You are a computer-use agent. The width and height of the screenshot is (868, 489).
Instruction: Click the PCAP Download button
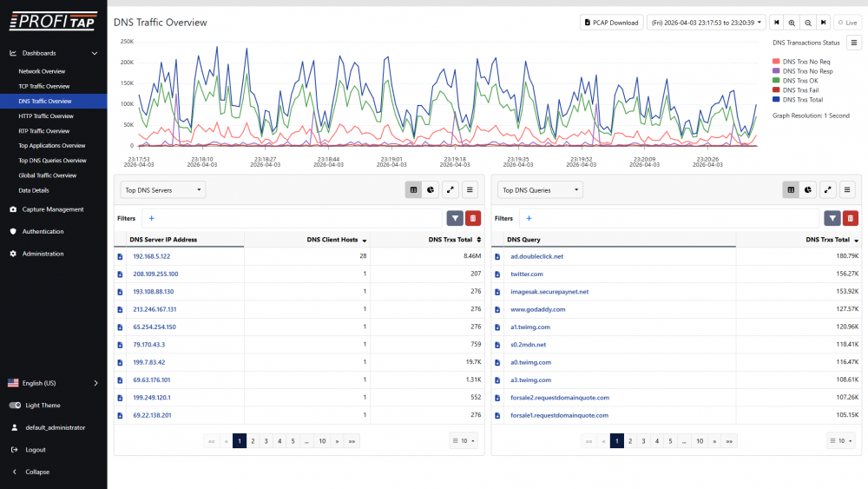coord(611,23)
